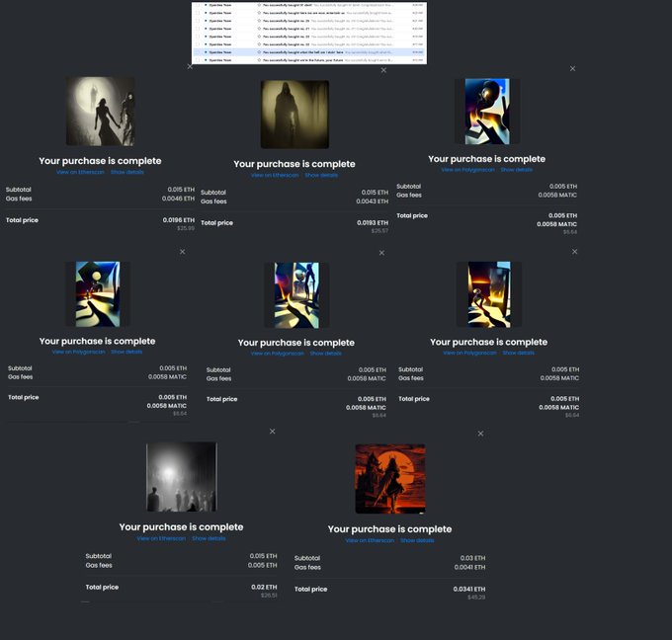
Task: Open the grayscale crowd with bright light thumbnail
Action: pyautogui.click(x=182, y=477)
